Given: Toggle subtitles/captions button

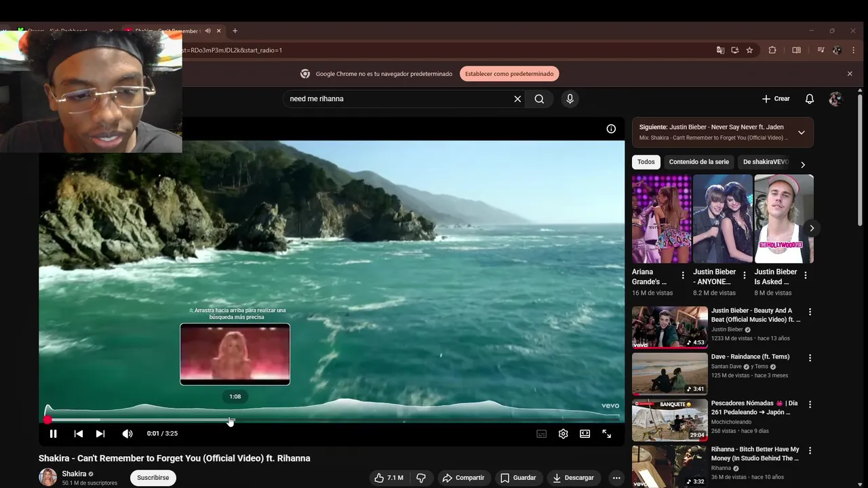Looking at the screenshot, I should pyautogui.click(x=542, y=434).
